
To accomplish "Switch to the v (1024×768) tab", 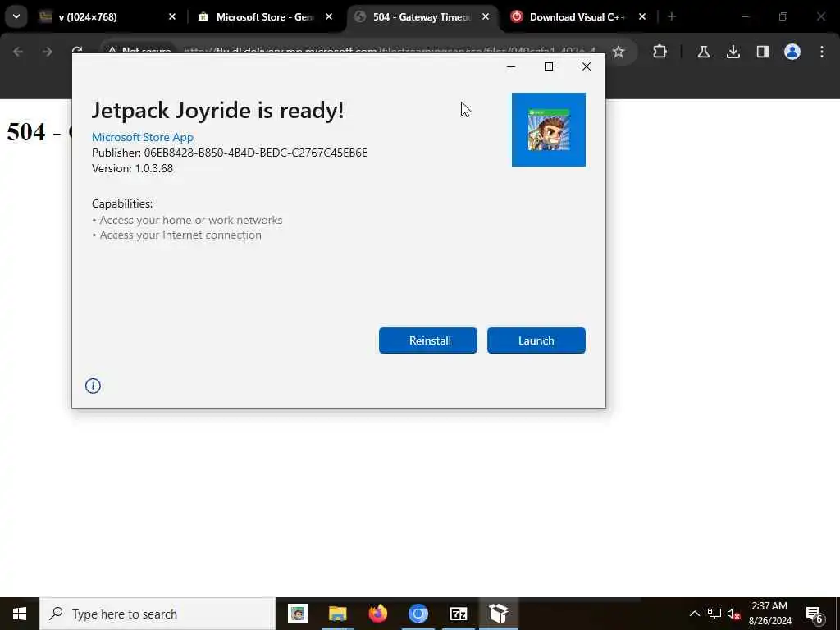I will tap(107, 17).
